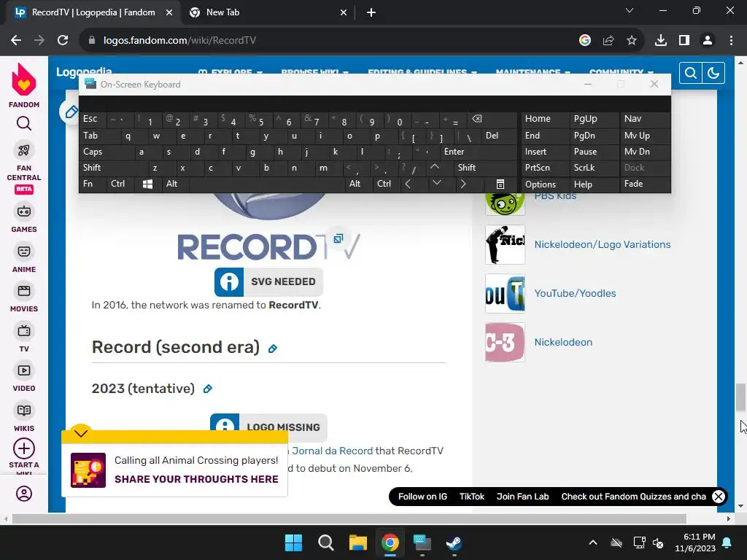The image size is (747, 560).
Task: Click the Fandom heart-flame logo
Action: [x=24, y=79]
